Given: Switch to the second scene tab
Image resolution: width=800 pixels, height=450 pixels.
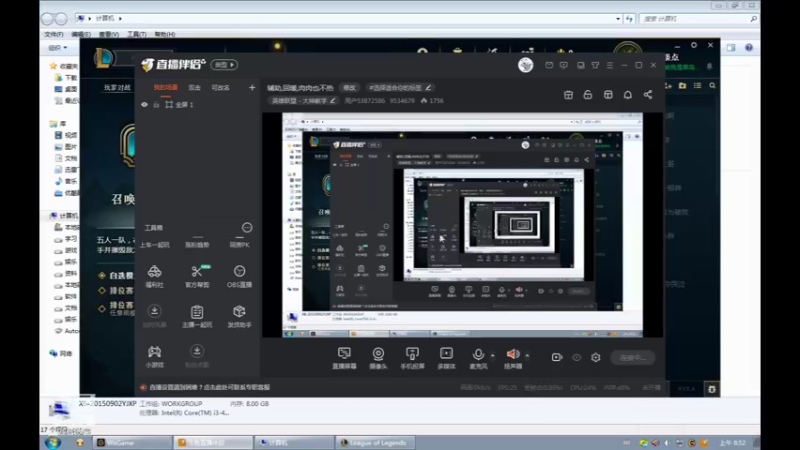Looking at the screenshot, I should coord(194,88).
